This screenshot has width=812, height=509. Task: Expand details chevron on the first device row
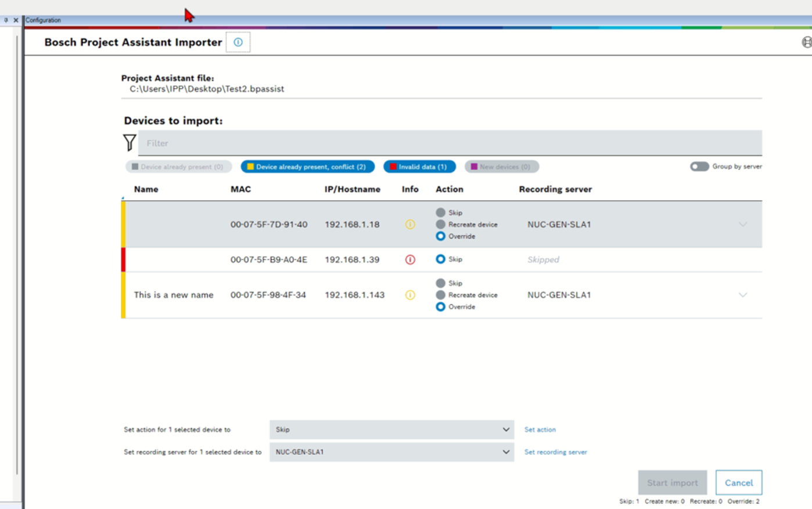(x=743, y=224)
